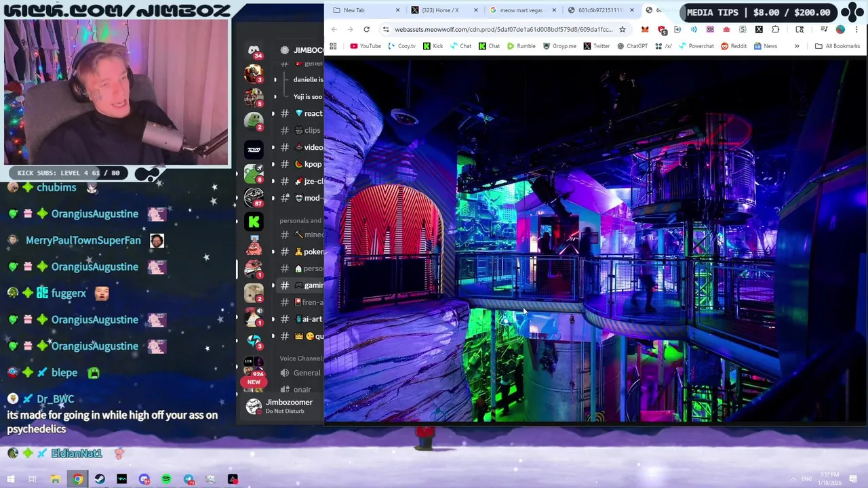868x488 pixels.
Task: Open the X extension icon in toolbar
Action: 759,29
